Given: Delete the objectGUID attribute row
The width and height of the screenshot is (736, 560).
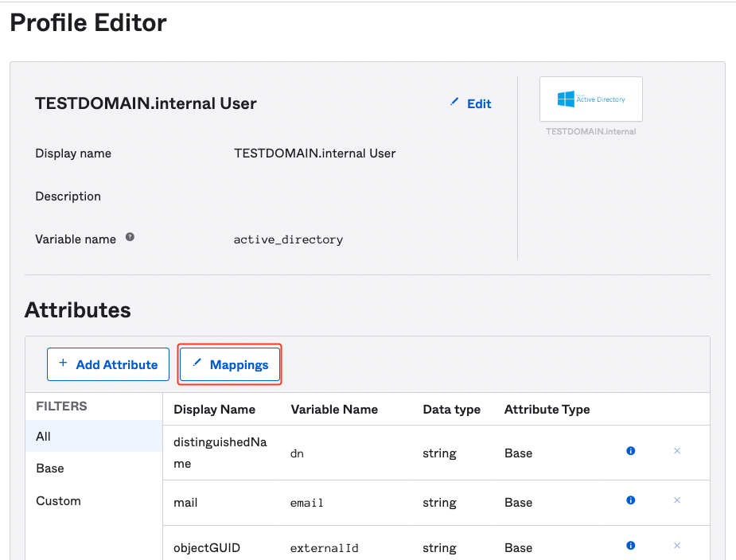Looking at the screenshot, I should coord(677,546).
